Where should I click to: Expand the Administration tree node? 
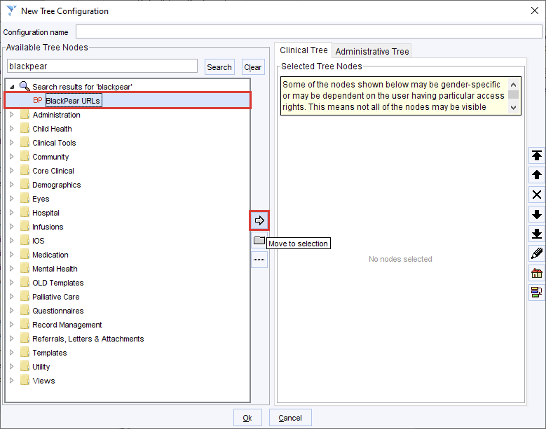pos(11,115)
